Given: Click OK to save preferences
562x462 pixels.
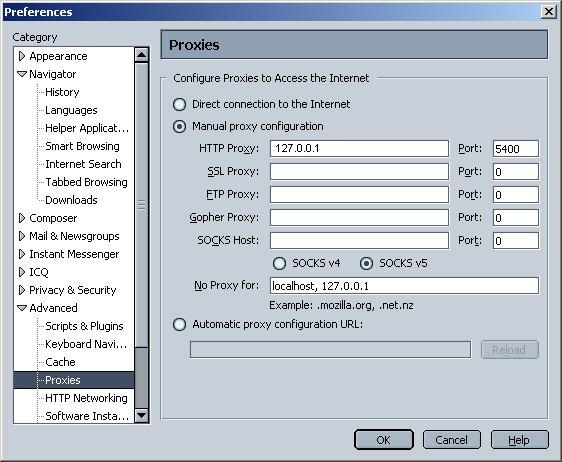Looking at the screenshot, I should (384, 440).
